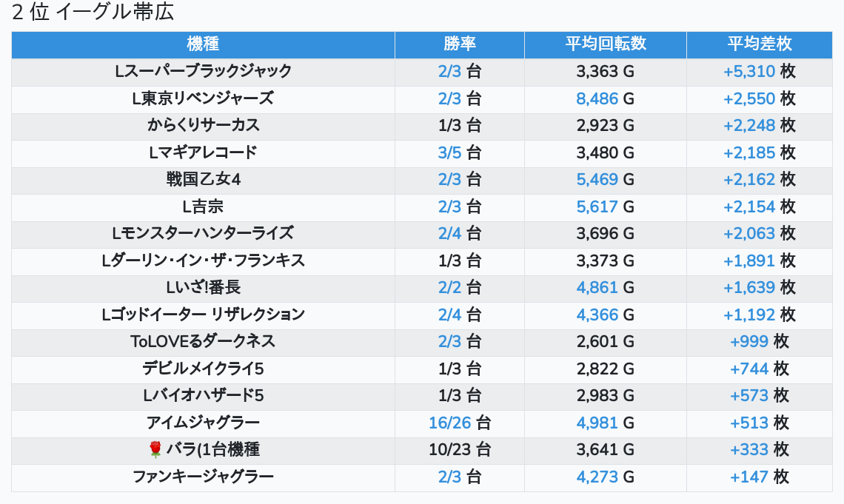Click the 機種 column header
Screen dimensions: 844x504
[203, 44]
